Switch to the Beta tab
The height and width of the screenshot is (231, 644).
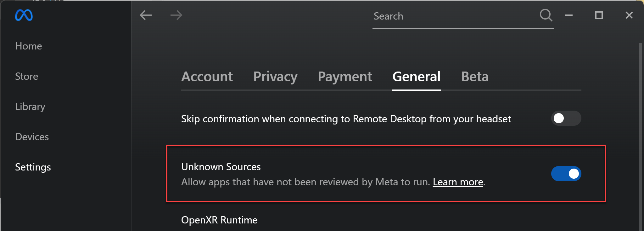pyautogui.click(x=475, y=77)
